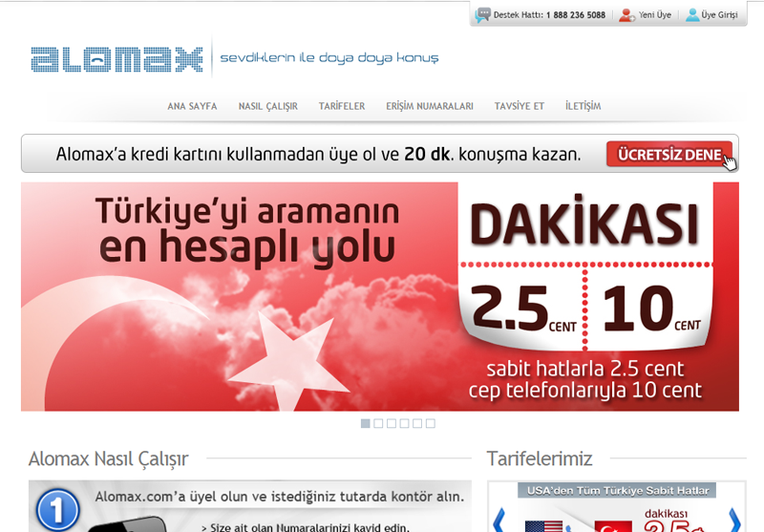Open the Ana Sayfa menu item
Screen dimensions: 764x532
pyautogui.click(x=192, y=106)
